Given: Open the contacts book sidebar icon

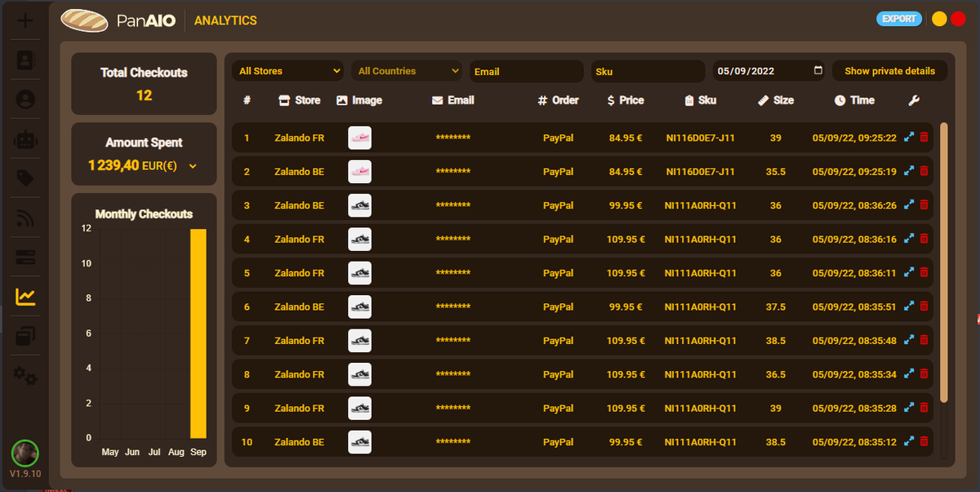Looking at the screenshot, I should (x=26, y=60).
